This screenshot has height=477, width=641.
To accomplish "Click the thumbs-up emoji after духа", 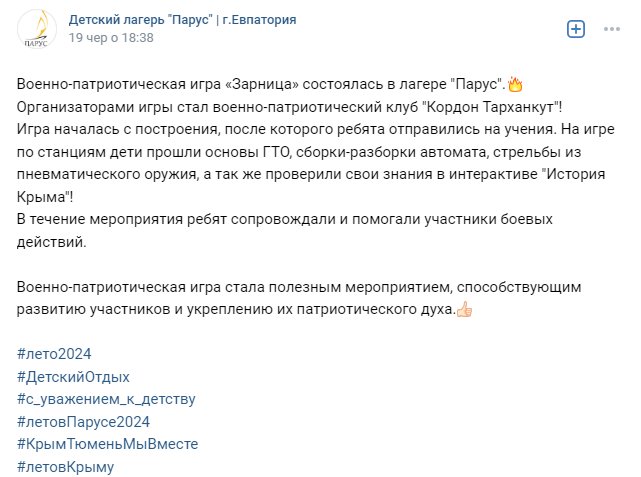I will pyautogui.click(x=464, y=309).
